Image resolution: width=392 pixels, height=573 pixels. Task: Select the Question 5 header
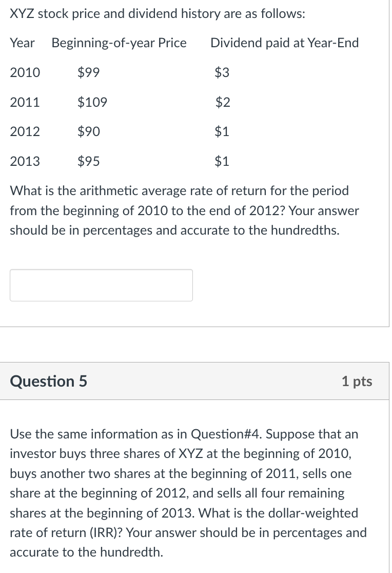tap(48, 381)
